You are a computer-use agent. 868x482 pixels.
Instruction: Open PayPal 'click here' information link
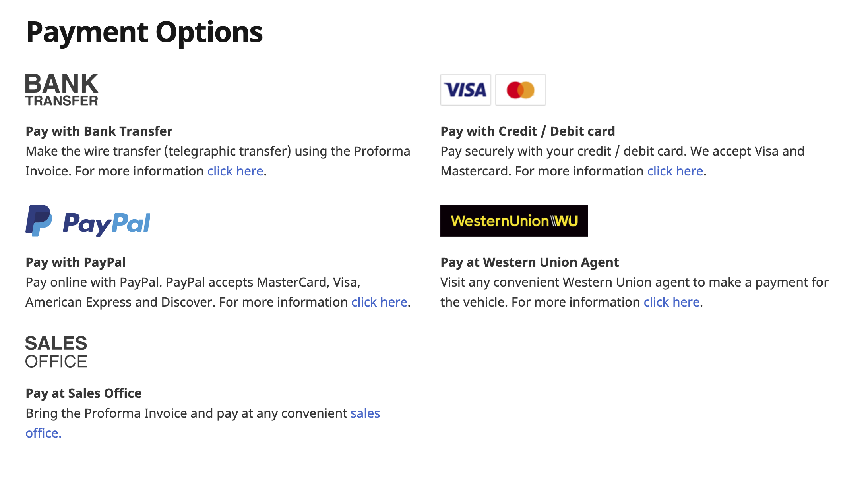point(379,302)
